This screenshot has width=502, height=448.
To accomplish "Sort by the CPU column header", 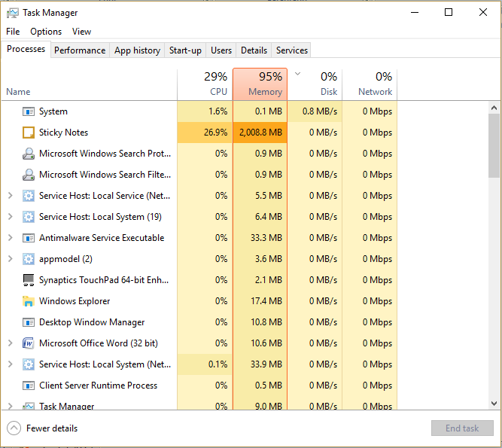I will coord(205,84).
